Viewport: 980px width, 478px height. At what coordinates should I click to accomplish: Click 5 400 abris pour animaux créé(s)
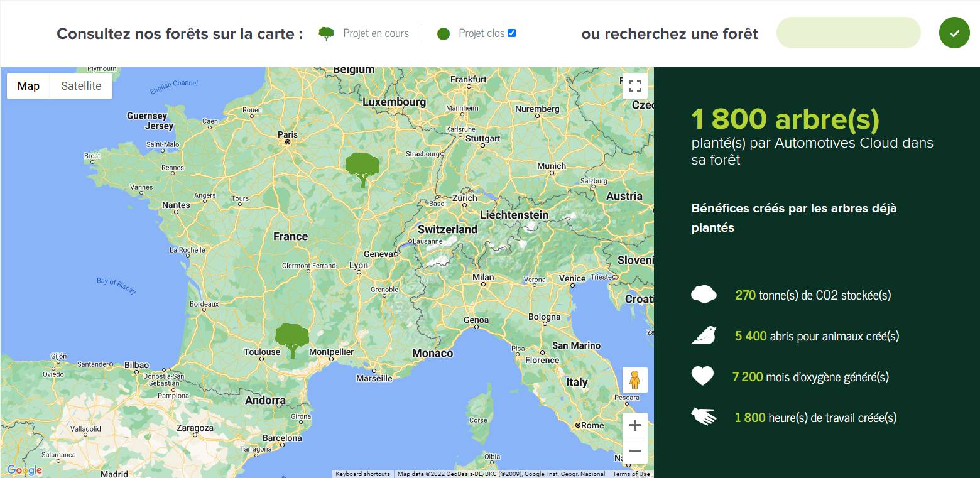tap(817, 336)
